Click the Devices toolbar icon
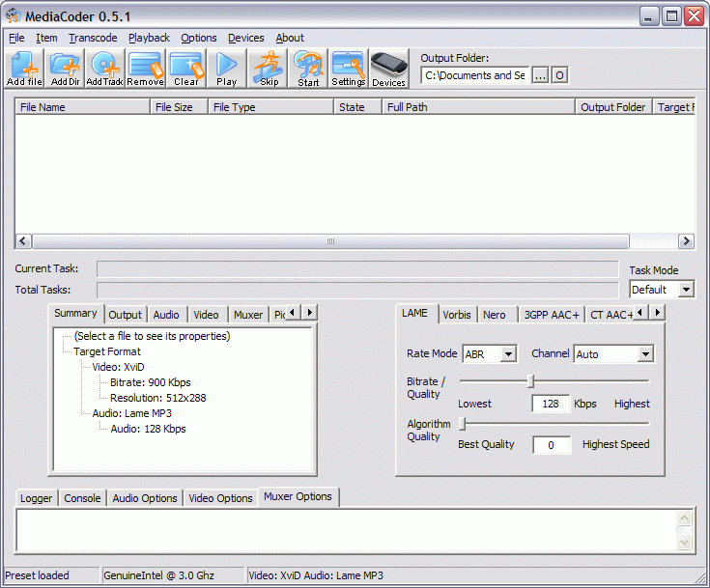Viewport: 710px width, 588px height. coord(389,69)
